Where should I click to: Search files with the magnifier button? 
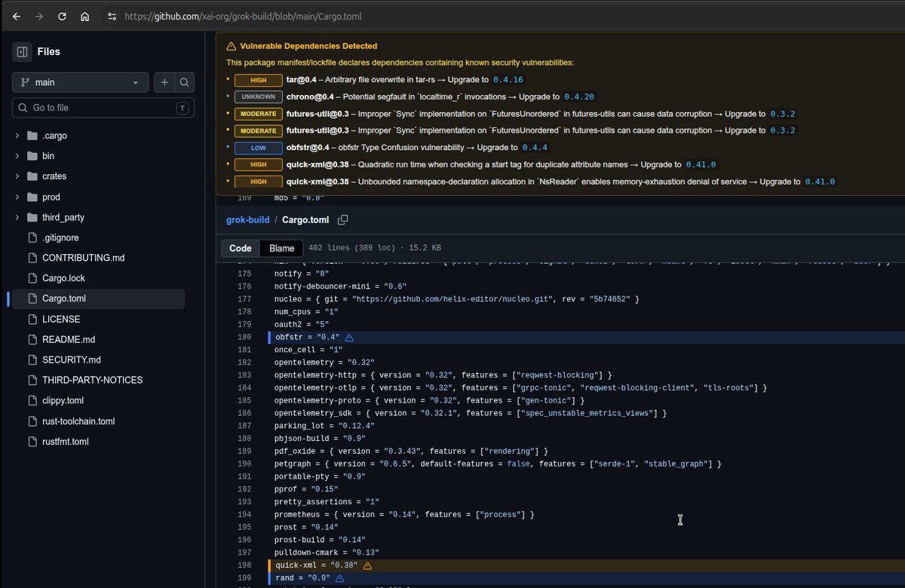185,82
